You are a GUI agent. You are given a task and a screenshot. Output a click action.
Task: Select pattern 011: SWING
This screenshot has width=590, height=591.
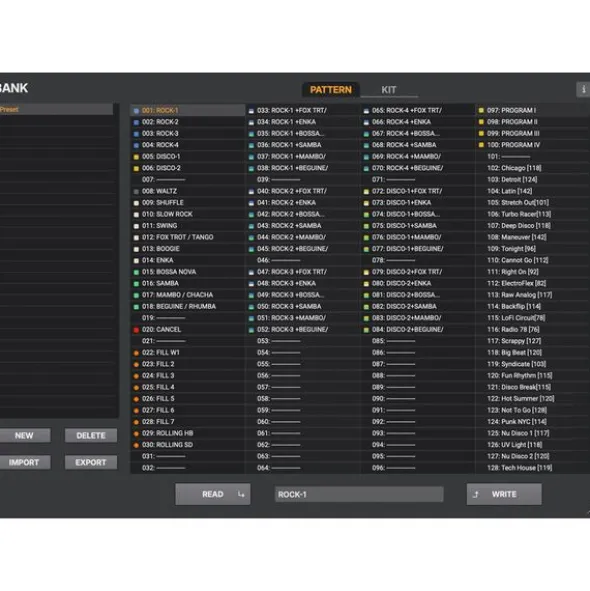pyautogui.click(x=188, y=225)
